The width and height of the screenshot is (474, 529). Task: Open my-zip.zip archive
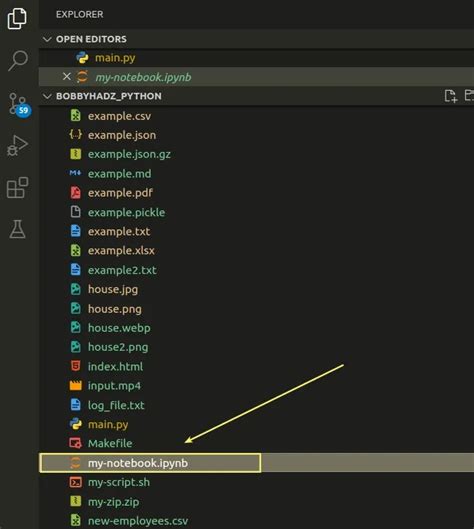256,502
